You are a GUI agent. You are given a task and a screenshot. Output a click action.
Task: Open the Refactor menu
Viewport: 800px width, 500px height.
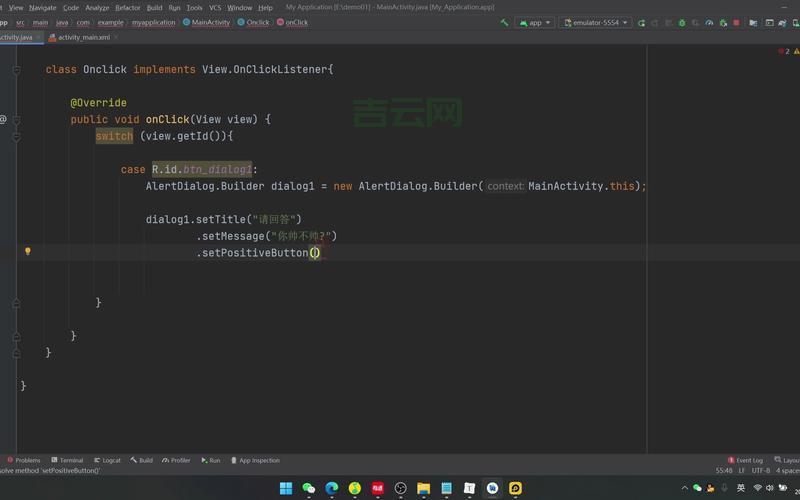click(x=128, y=7)
